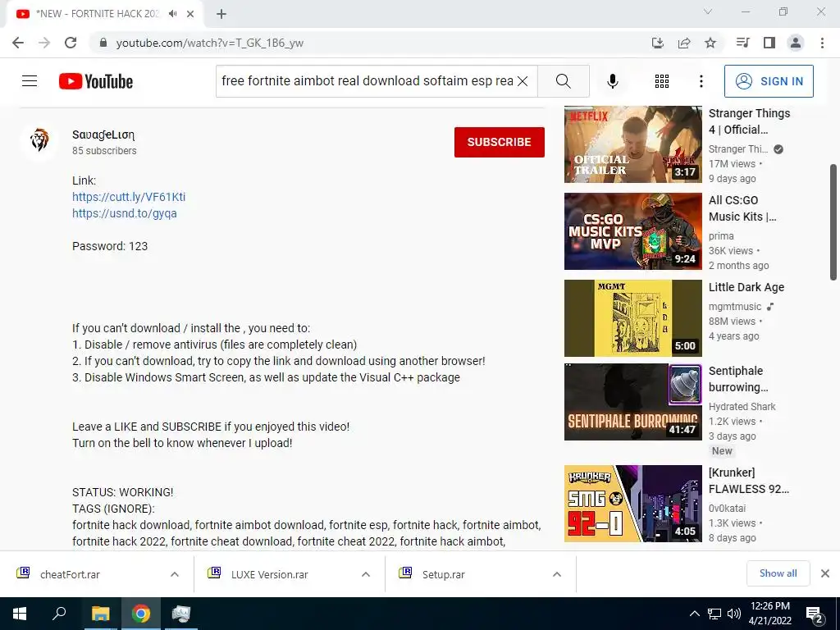840x630 pixels.
Task: Open File Explorer from taskbar
Action: pos(100,614)
